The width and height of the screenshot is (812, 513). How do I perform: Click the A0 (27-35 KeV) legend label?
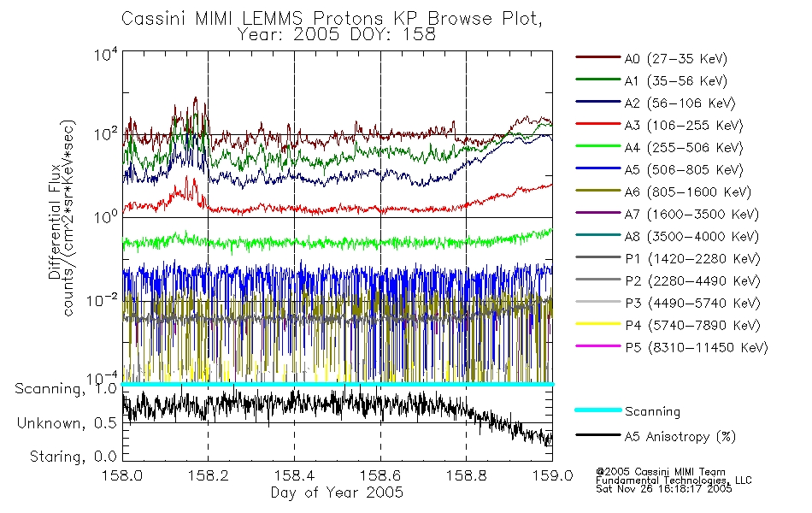pos(676,59)
